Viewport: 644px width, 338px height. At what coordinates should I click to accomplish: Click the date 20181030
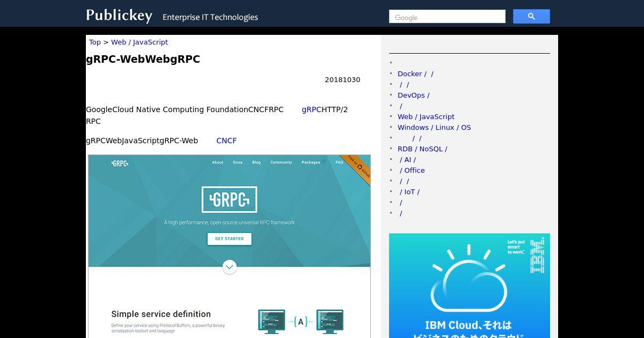pyautogui.click(x=342, y=80)
